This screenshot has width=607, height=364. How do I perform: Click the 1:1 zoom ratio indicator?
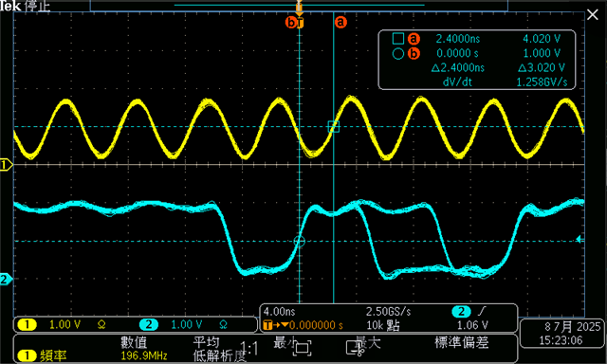249,349
